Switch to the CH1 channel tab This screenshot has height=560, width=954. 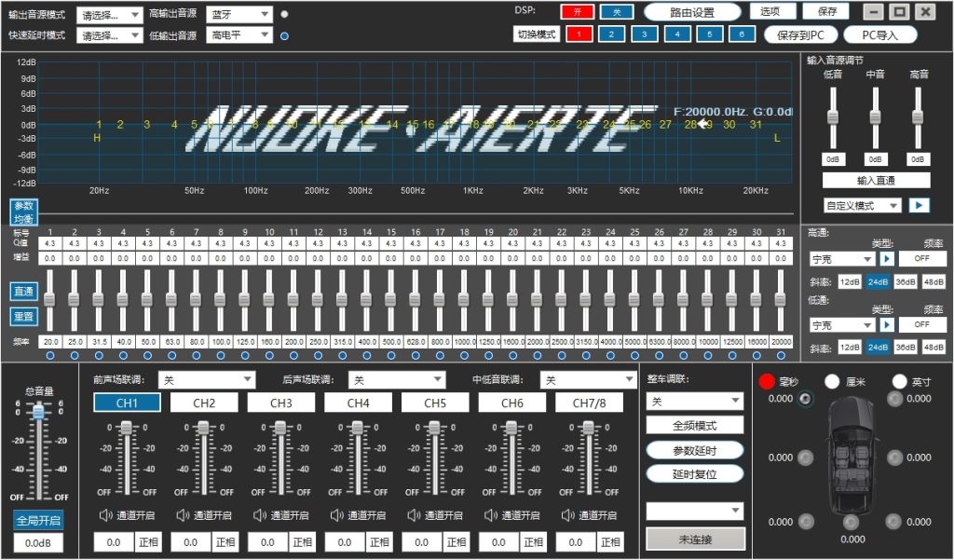[x=127, y=403]
